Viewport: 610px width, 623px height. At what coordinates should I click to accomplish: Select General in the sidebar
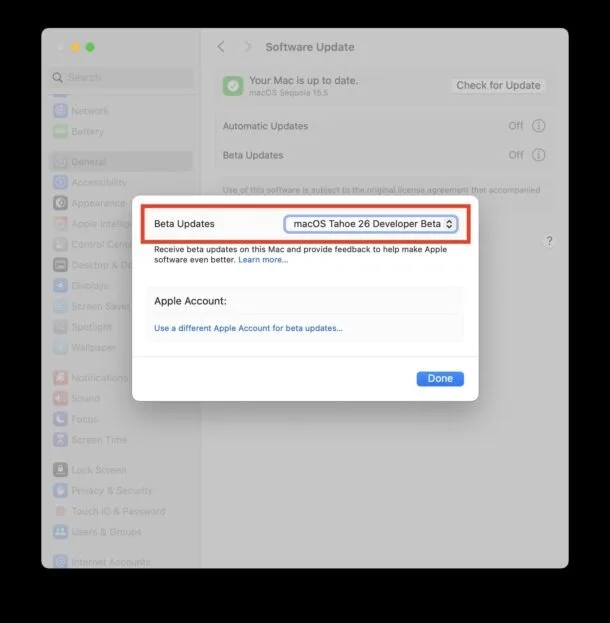(x=121, y=162)
